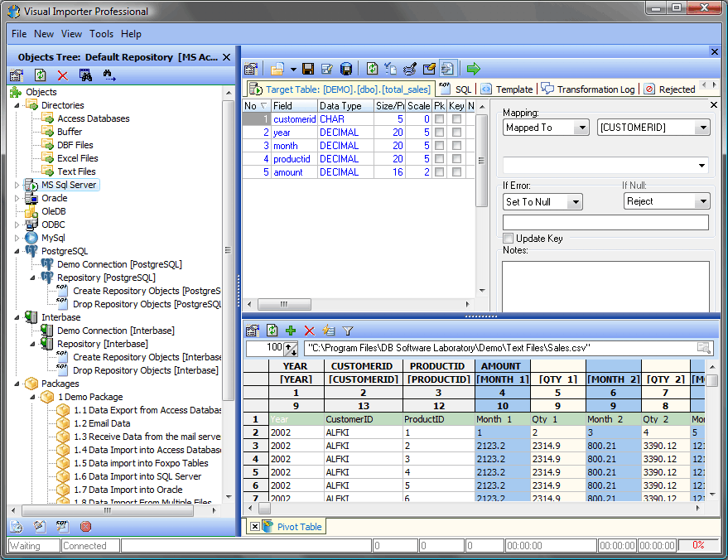This screenshot has height=560, width=728.
Task: Click green plus add icon in source toolbar
Action: (291, 331)
